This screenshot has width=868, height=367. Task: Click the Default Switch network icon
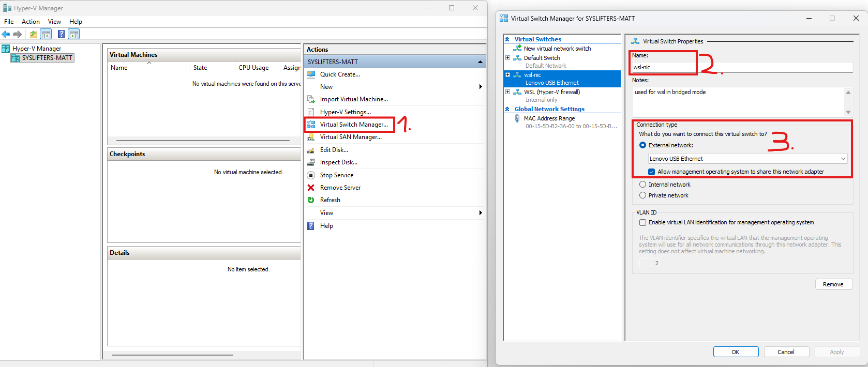pyautogui.click(x=517, y=58)
